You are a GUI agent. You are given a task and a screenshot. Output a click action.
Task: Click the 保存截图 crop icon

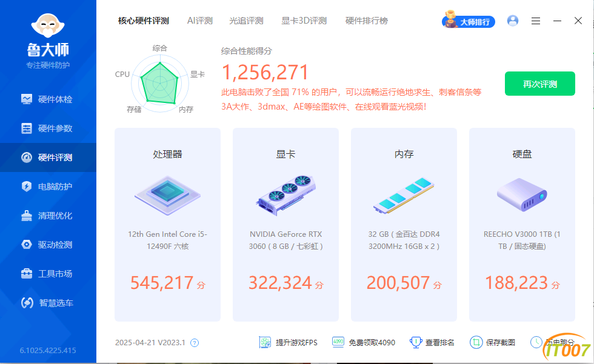476,342
